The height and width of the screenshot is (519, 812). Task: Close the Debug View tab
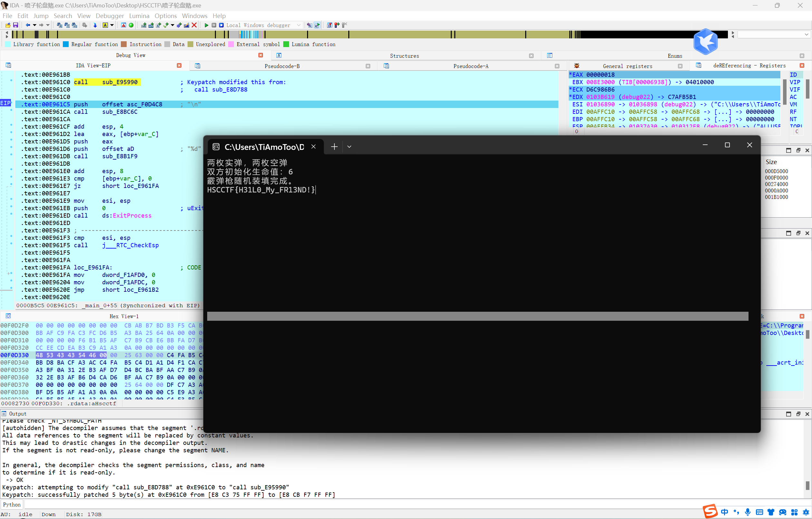261,55
